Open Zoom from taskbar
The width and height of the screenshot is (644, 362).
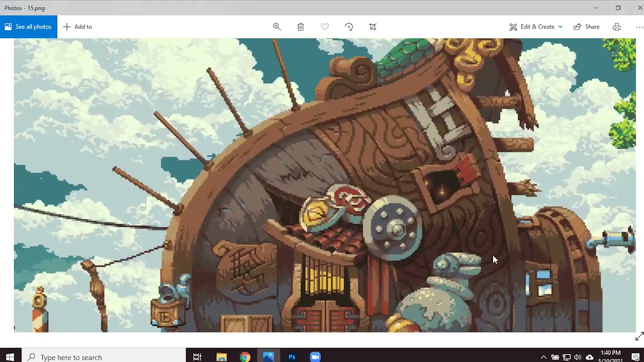tap(315, 357)
